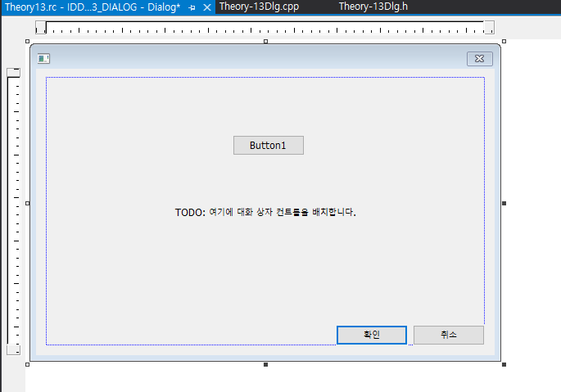
Task: Switch to Theory-13Dlg.h tab
Action: coord(373,7)
